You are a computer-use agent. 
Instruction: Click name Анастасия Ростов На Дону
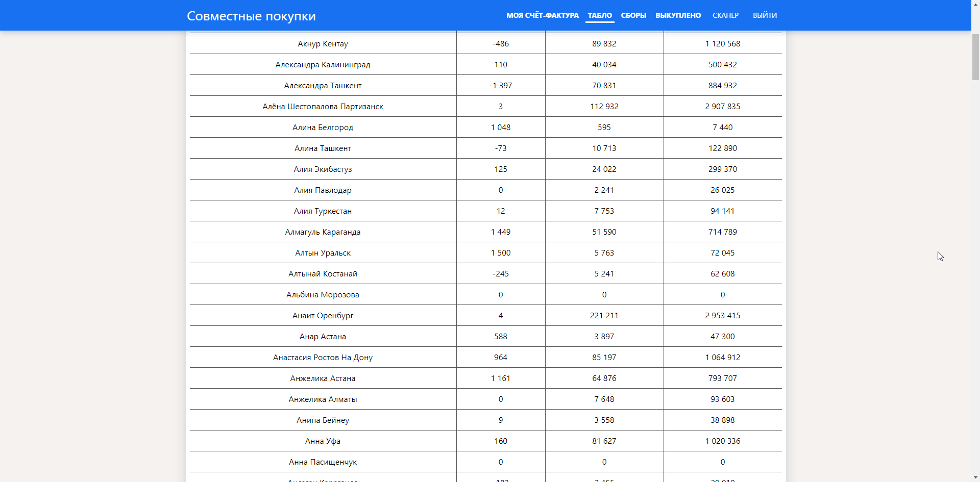click(x=323, y=358)
